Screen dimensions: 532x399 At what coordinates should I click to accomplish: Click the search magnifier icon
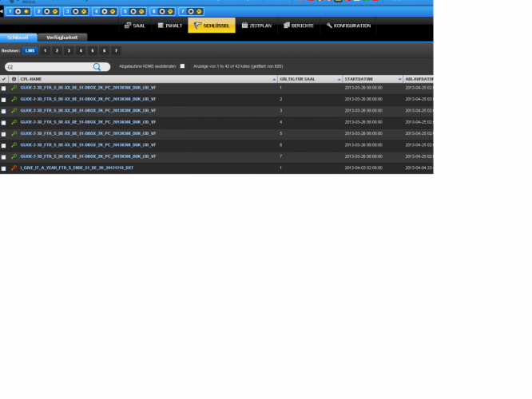[97, 67]
